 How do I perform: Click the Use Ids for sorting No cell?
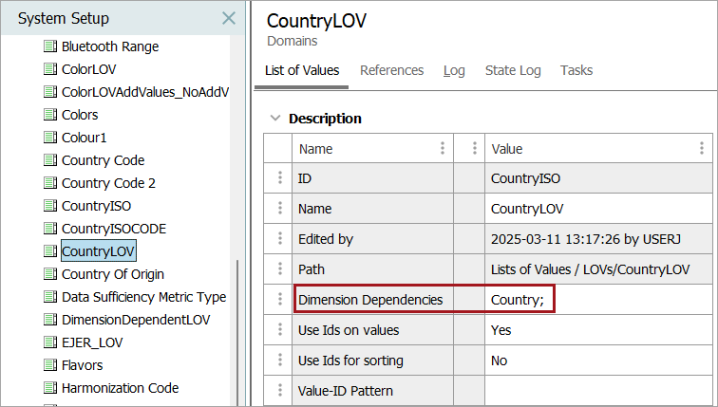(598, 360)
